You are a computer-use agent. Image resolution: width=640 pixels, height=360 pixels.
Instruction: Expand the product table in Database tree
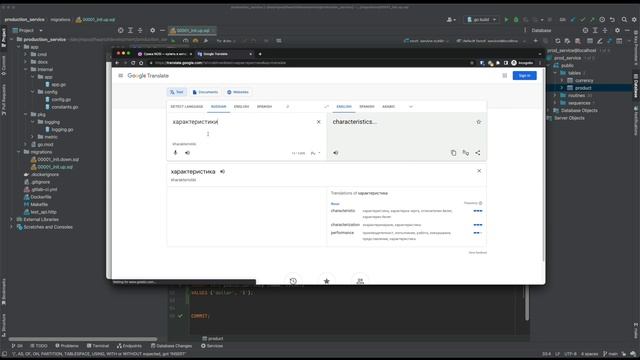562,88
